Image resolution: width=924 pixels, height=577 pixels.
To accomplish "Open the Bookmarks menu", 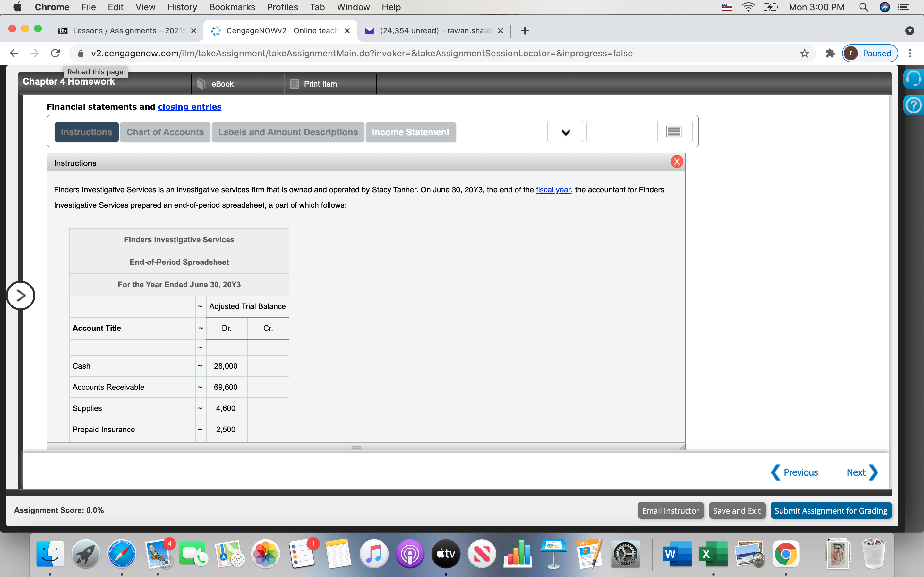I will click(x=233, y=7).
